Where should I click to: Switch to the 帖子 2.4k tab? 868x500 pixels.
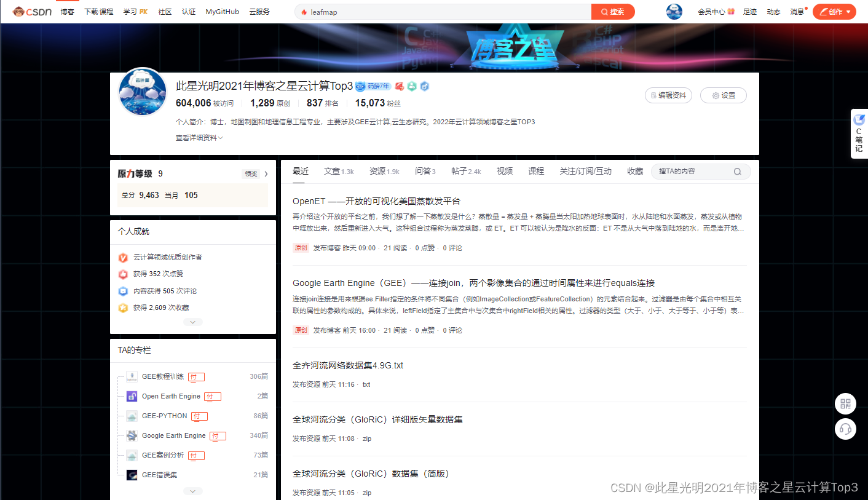click(x=466, y=171)
